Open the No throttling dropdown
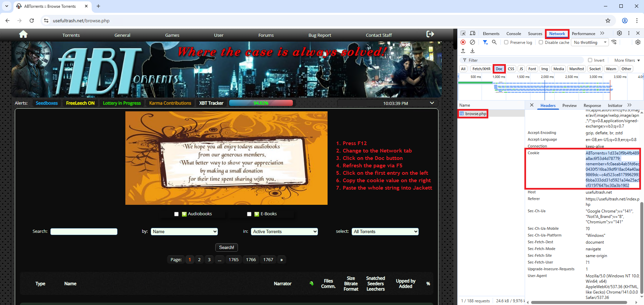Screen dimensions: 644x305 coord(590,42)
